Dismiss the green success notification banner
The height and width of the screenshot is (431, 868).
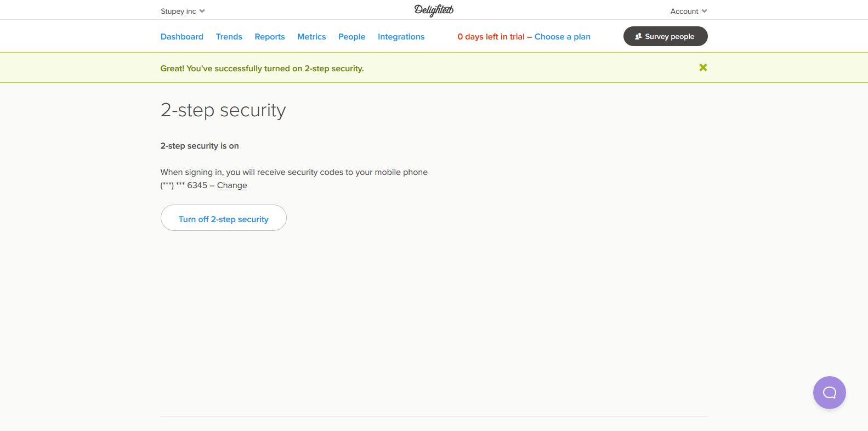[x=703, y=67]
